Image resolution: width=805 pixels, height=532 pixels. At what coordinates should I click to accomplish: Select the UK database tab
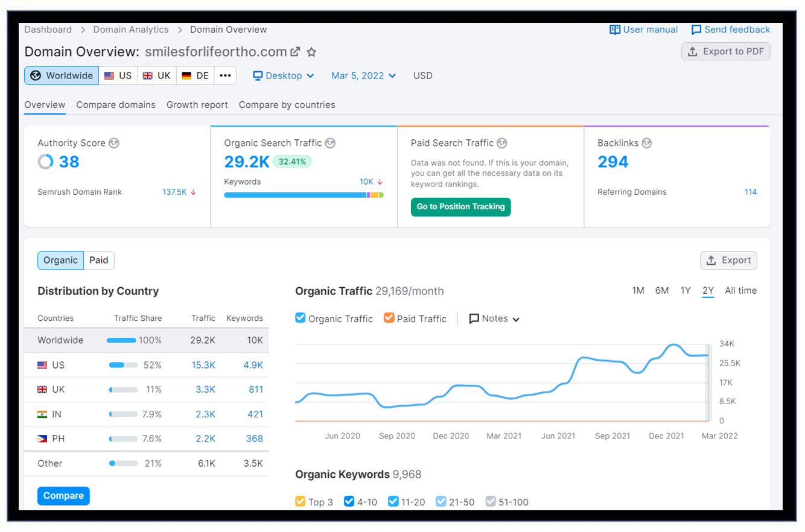[157, 75]
